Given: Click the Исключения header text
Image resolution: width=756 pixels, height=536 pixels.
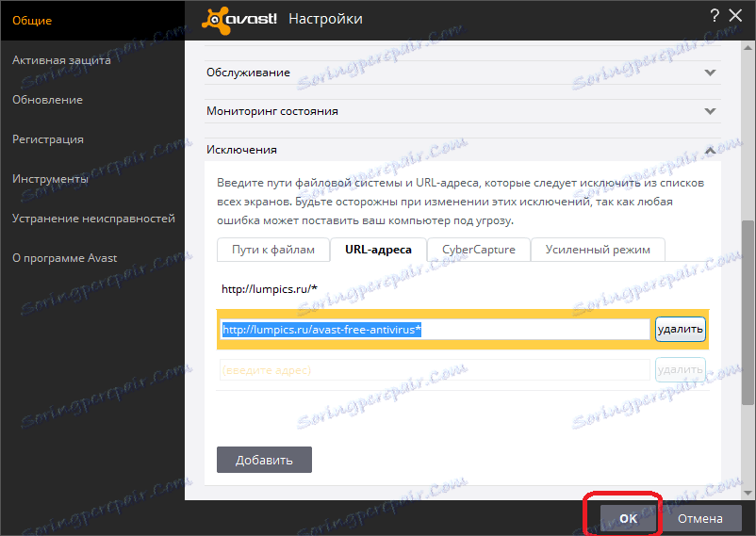Looking at the screenshot, I should pyautogui.click(x=241, y=150).
